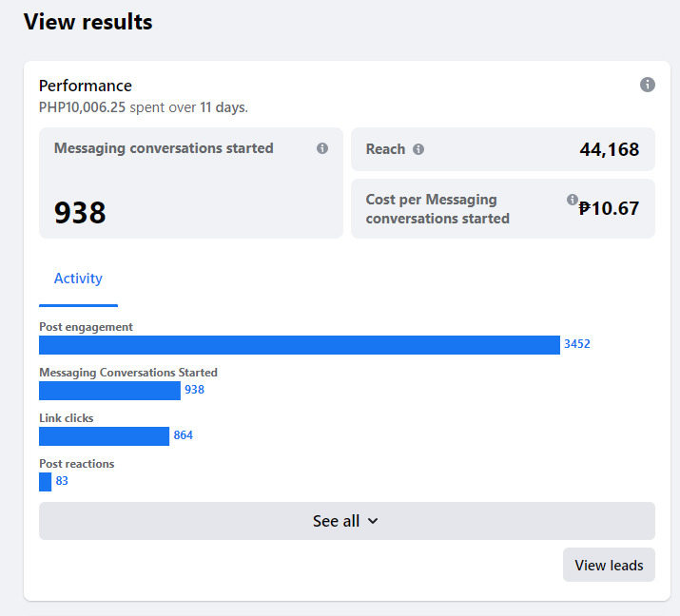The width and height of the screenshot is (680, 616).
Task: Expand the See all activity list
Action: click(x=346, y=521)
